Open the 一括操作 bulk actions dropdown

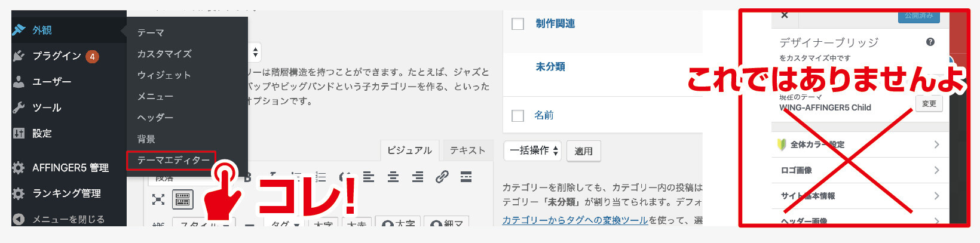pos(533,150)
